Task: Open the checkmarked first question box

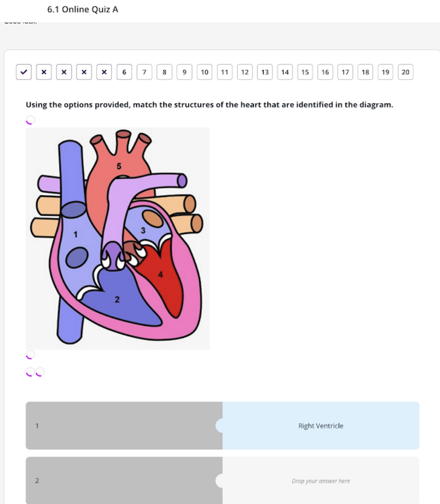Action: [24, 72]
